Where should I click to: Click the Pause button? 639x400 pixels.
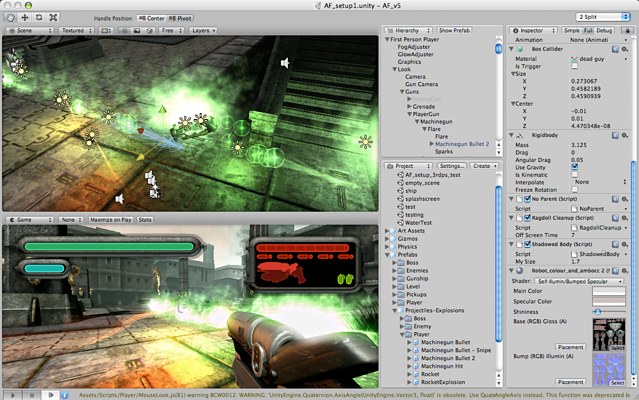[x=31, y=395]
